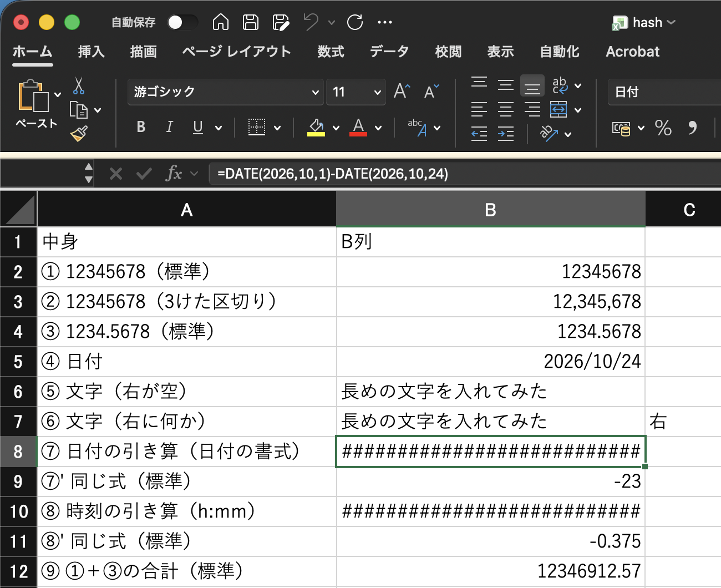The image size is (721, 588).
Task: Toggle Bold formatting
Action: click(x=141, y=127)
